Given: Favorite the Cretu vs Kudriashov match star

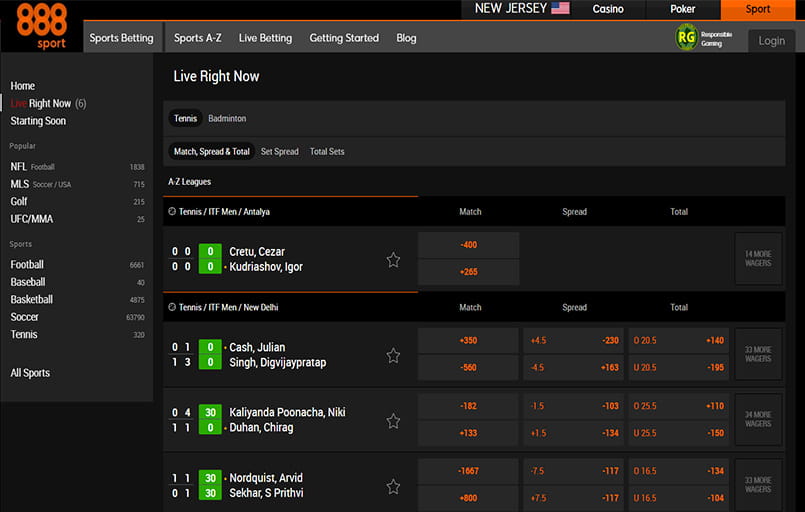Looking at the screenshot, I should pyautogui.click(x=393, y=260).
